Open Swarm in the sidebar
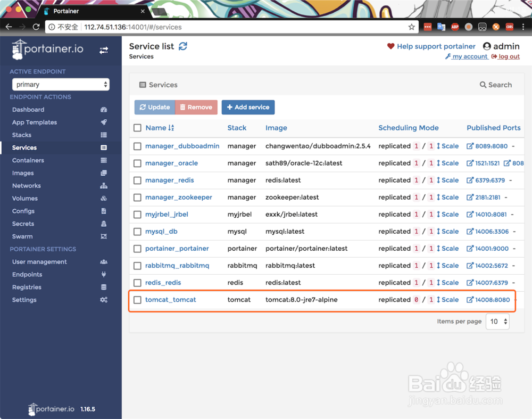The width and height of the screenshot is (532, 419). (61, 236)
